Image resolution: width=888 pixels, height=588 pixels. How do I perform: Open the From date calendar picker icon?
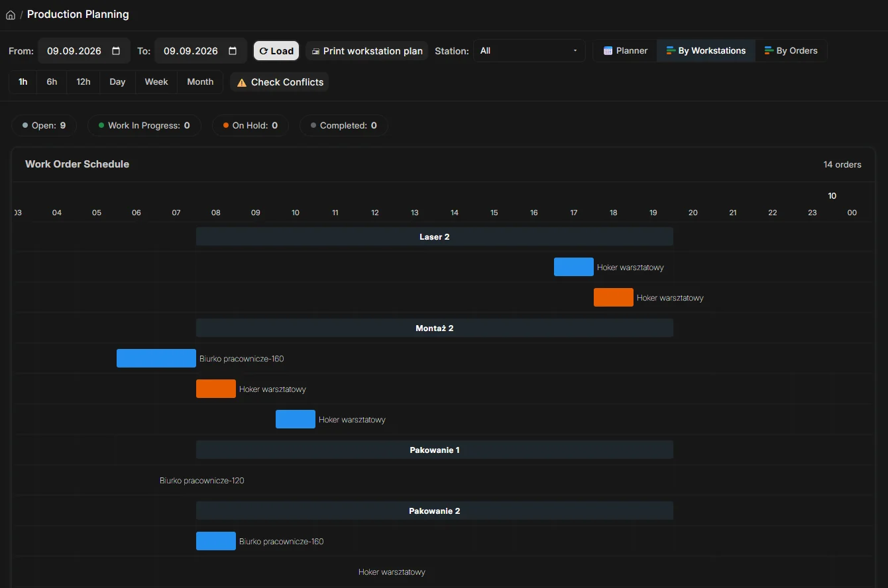[116, 51]
